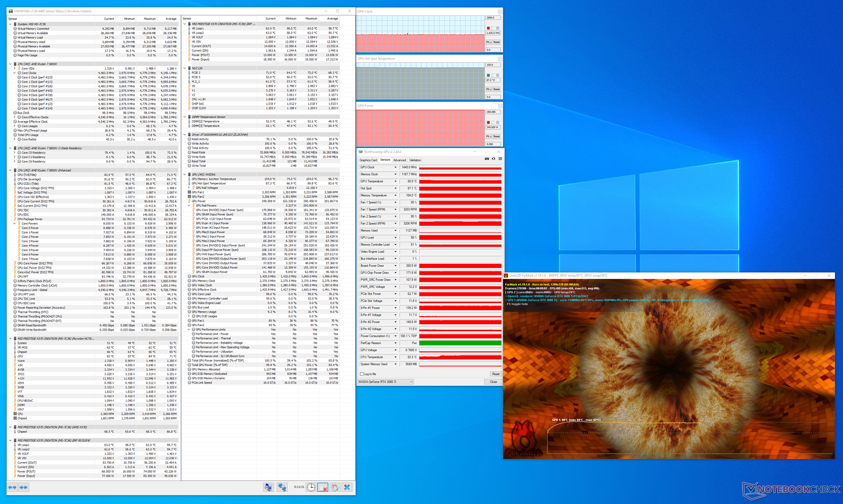843x504 pixels.
Task: Collapse the CPU AMD Ryzen 7 5800X sensor group
Action: pyautogui.click(x=11, y=64)
